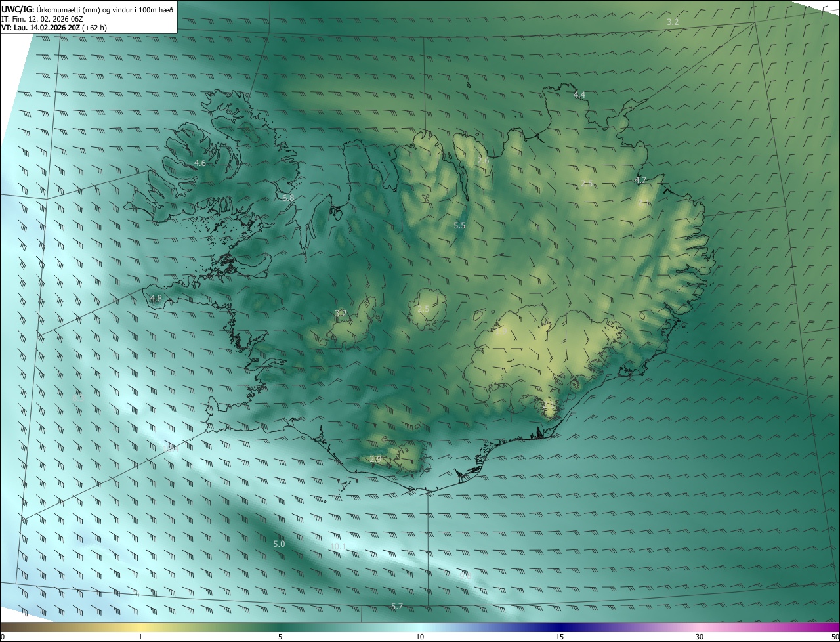Click the 6.8 value label on the map
Viewport: 840px width, 642px height.
(288, 198)
